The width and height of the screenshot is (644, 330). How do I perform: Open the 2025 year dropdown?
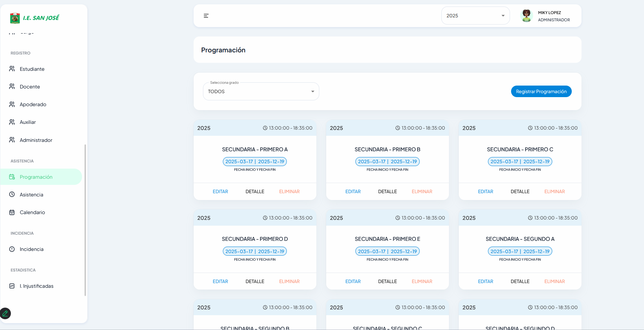(475, 16)
